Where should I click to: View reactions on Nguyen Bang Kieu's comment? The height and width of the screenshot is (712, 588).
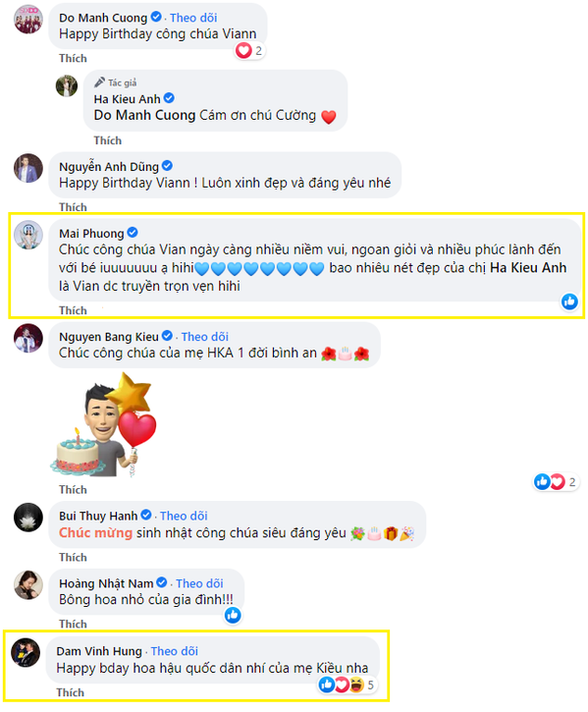(556, 482)
